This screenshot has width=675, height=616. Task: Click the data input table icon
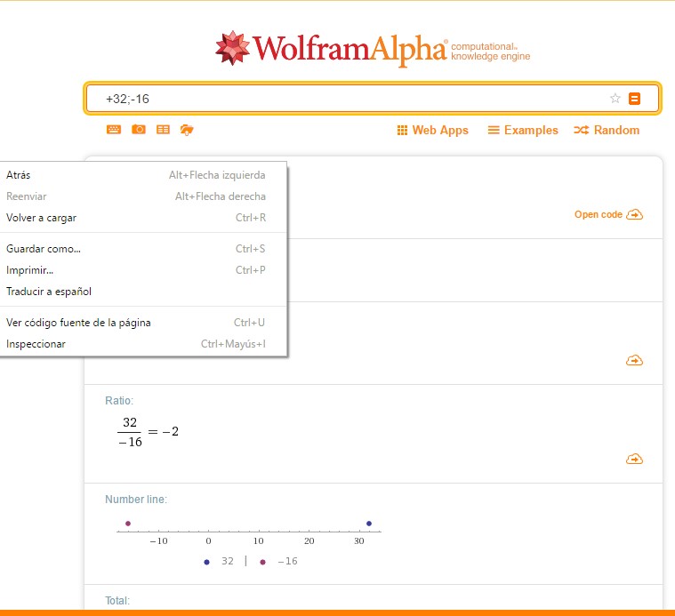(x=163, y=130)
